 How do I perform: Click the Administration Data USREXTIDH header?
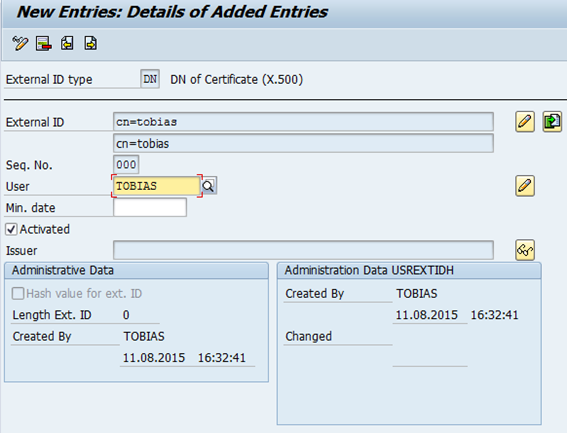click(x=409, y=271)
